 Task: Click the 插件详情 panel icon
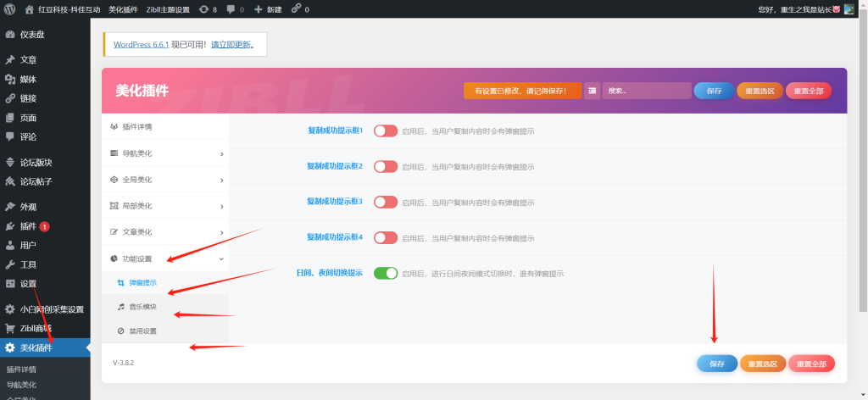[x=114, y=126]
